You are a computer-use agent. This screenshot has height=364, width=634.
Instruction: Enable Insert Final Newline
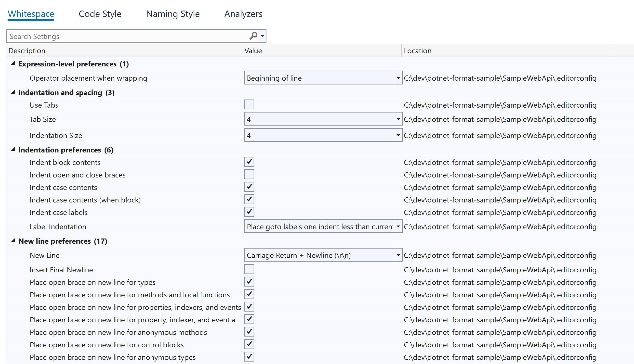click(249, 269)
